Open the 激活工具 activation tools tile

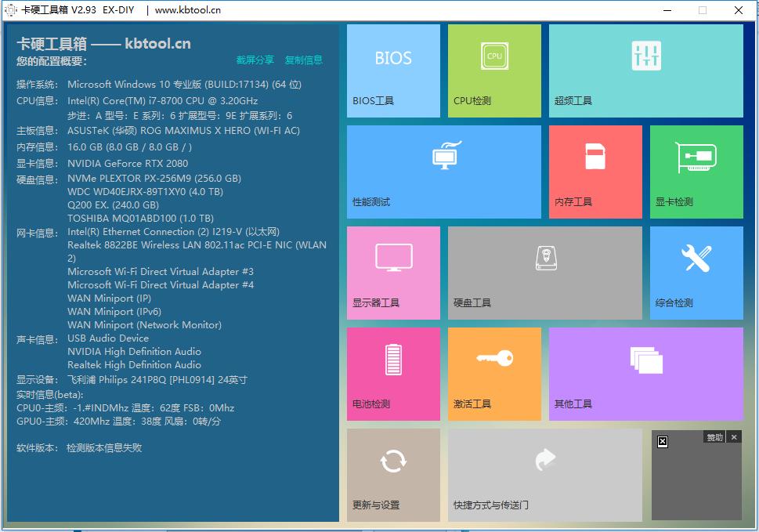[493, 374]
